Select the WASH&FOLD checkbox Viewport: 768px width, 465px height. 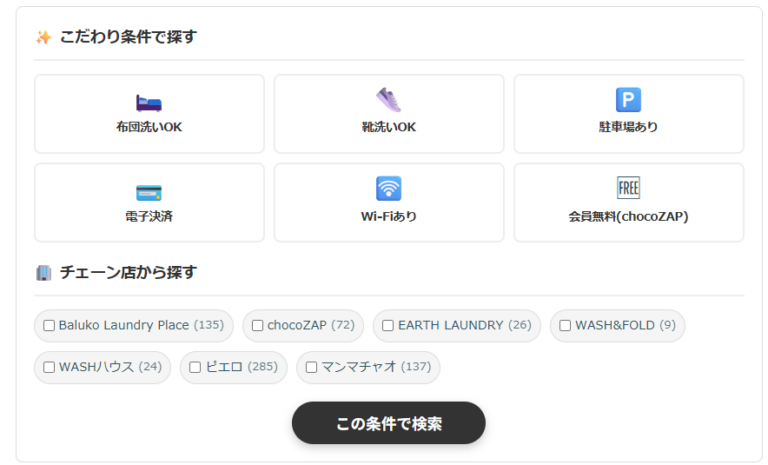(565, 326)
